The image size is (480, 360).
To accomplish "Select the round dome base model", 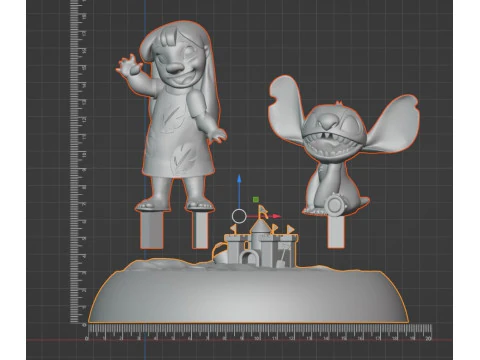I will tap(248, 293).
